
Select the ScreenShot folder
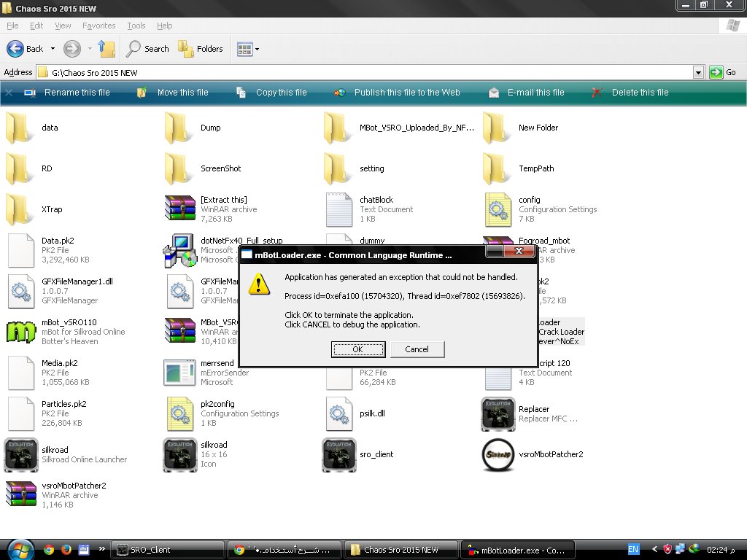tap(203, 168)
